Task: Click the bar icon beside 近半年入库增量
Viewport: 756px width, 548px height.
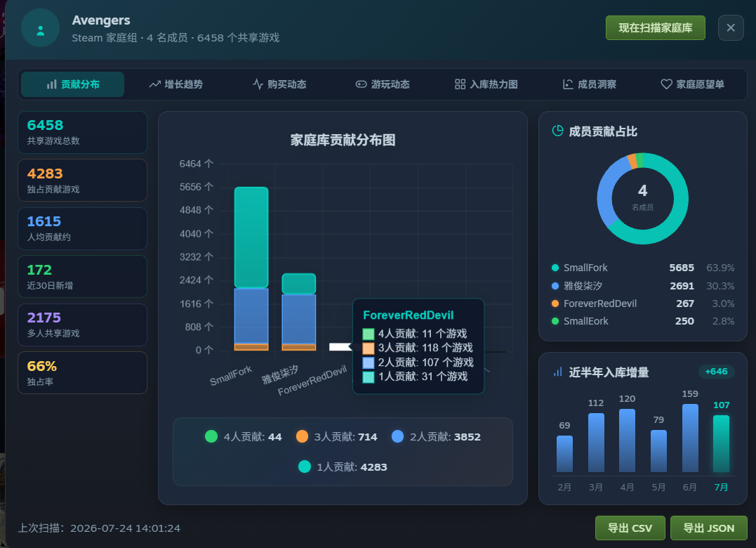Action: (x=558, y=372)
